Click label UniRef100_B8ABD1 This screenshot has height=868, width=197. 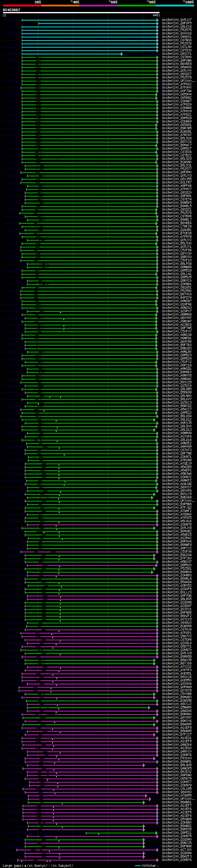[177, 802]
